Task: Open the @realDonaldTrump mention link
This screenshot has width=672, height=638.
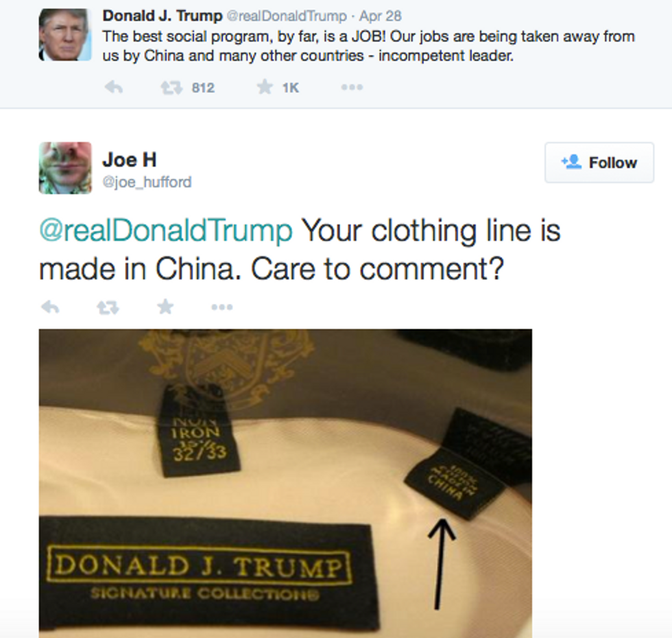Action: [x=166, y=231]
